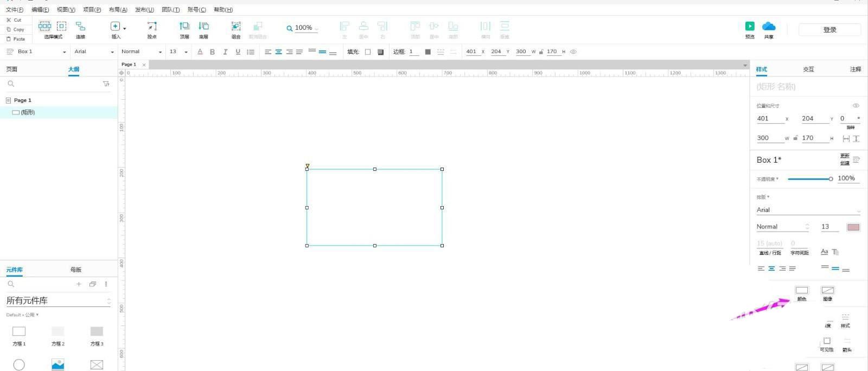Toggle italic text formatting
This screenshot has width=868, height=371.
coord(225,52)
